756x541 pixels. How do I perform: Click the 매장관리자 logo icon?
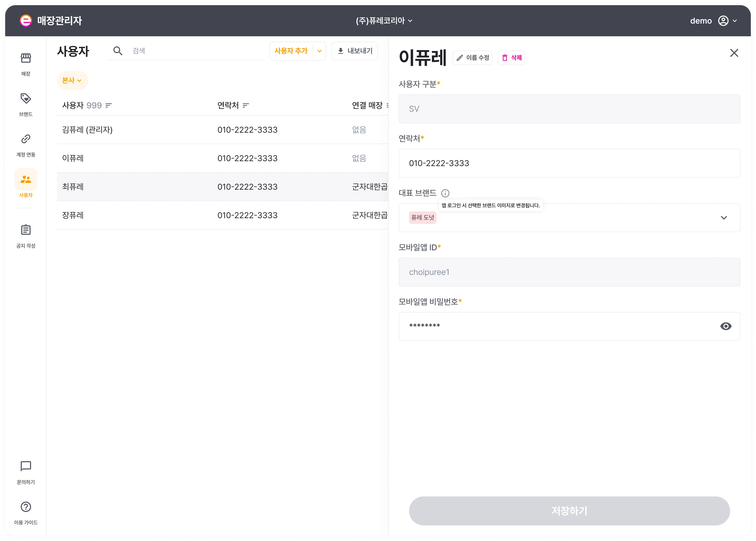pyautogui.click(x=26, y=21)
